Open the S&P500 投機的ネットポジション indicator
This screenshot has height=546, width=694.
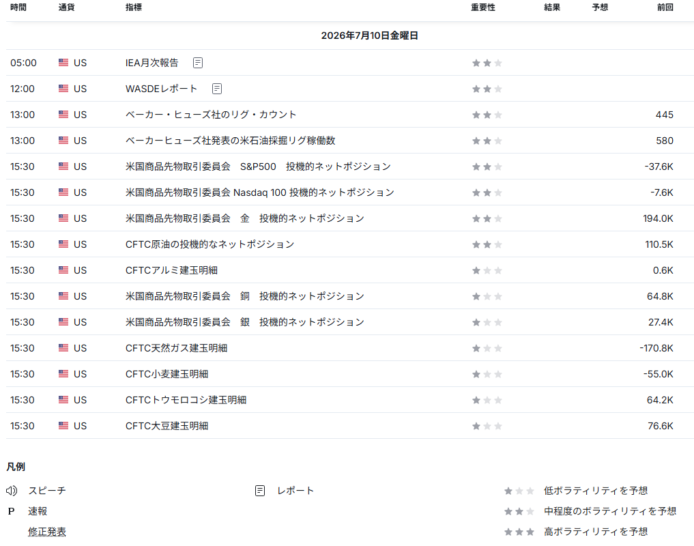pos(258,167)
